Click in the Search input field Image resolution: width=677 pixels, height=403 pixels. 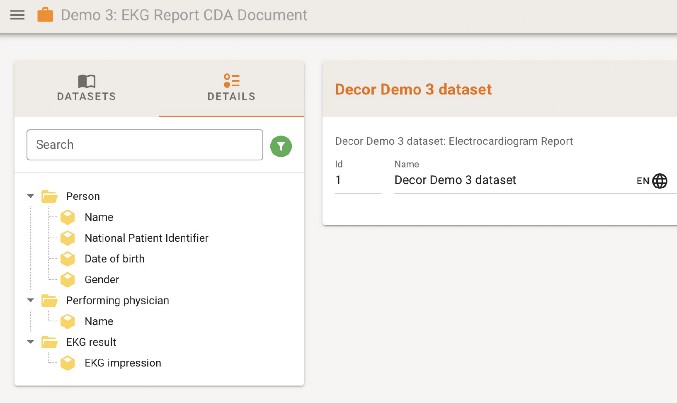click(x=144, y=145)
